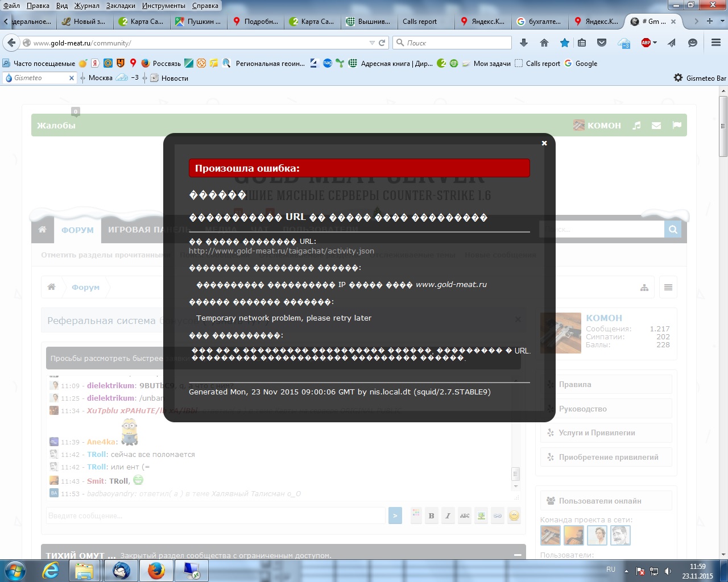Open URL bar history dropdown arrow
Screen dimensions: 728x582
372,43
